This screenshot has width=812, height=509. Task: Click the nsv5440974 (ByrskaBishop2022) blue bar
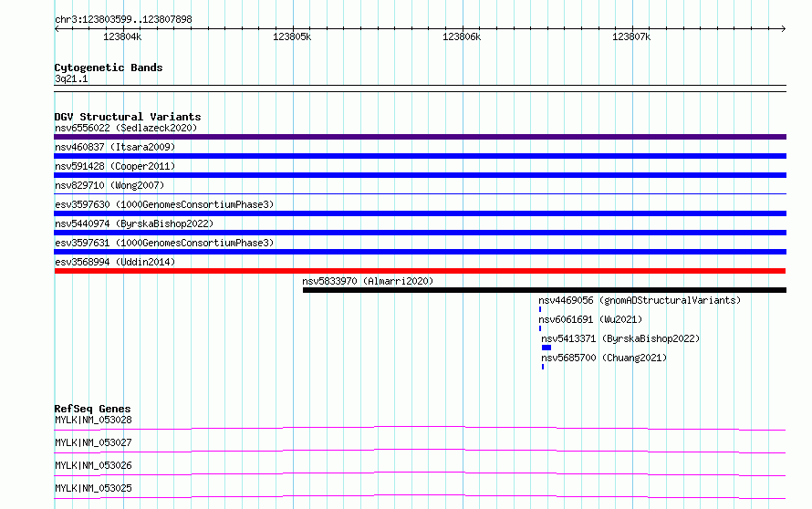420,233
